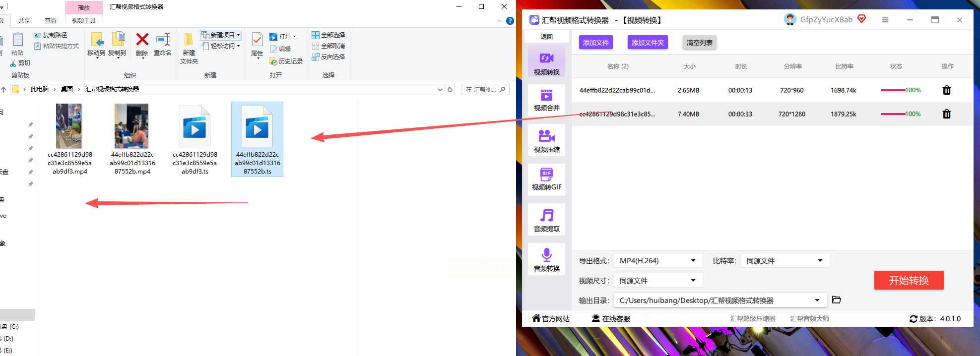Image resolution: width=980 pixels, height=356 pixels.
Task: Switch to 共享 ribbon tab
Action: click(24, 21)
